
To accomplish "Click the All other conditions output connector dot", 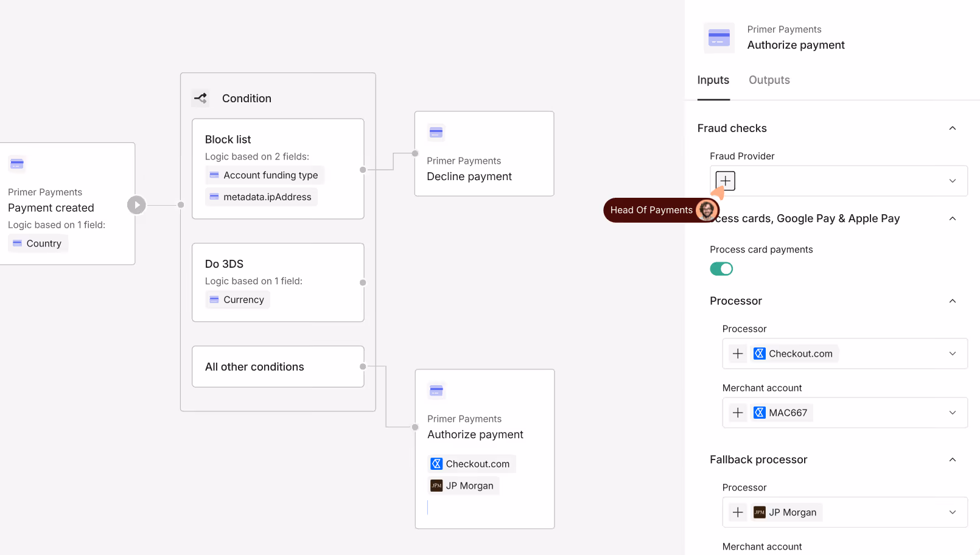I will [x=363, y=366].
